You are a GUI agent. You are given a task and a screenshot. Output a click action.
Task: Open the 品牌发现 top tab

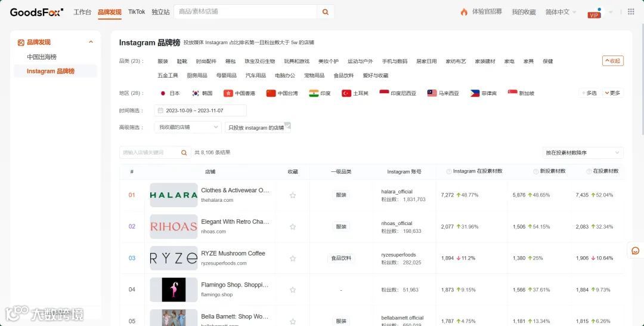tap(110, 12)
